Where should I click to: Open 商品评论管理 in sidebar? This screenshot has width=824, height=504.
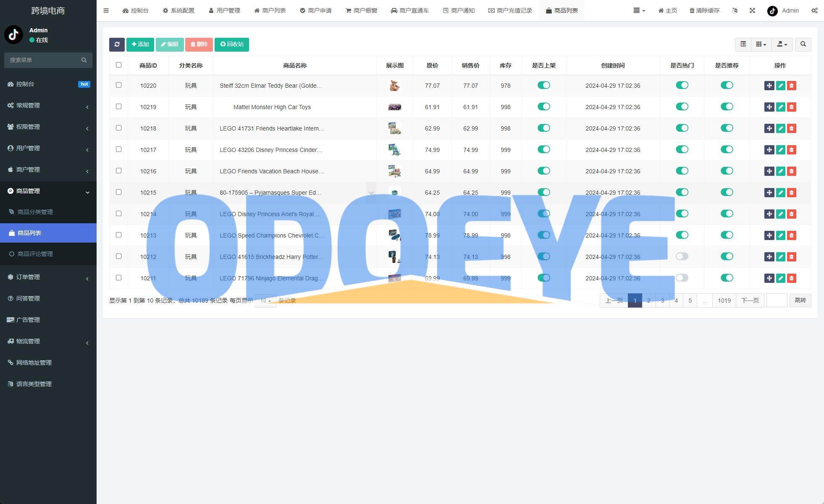(48, 254)
